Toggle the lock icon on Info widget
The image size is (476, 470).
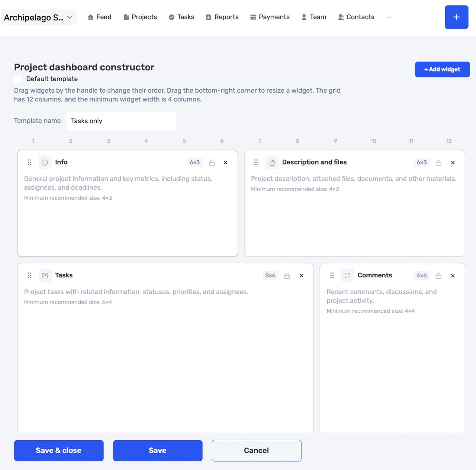(212, 163)
